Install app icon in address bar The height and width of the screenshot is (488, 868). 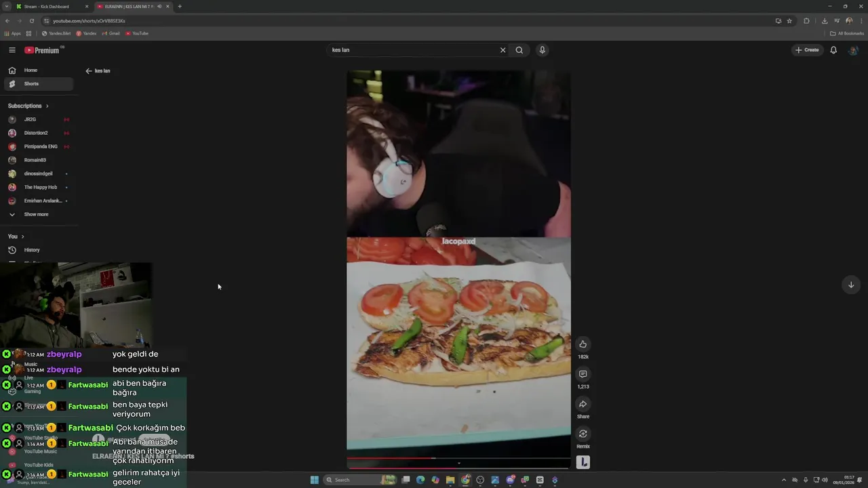pos(778,21)
